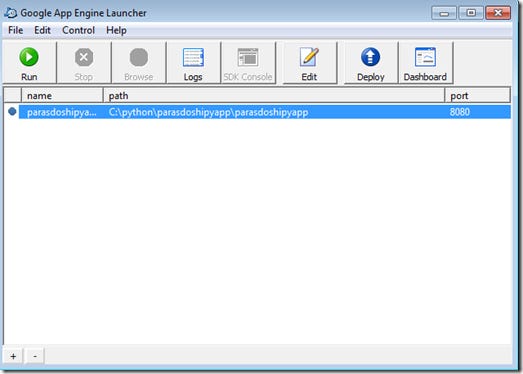Open the Control menu
The width and height of the screenshot is (523, 374).
[x=78, y=30]
